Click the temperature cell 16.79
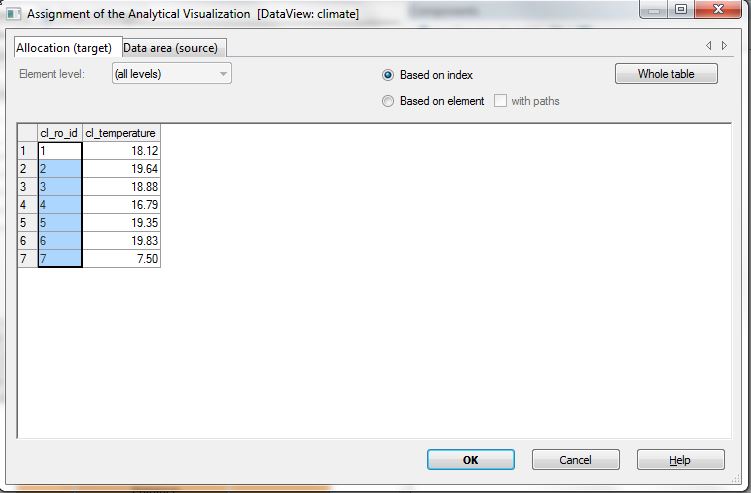 [x=121, y=205]
